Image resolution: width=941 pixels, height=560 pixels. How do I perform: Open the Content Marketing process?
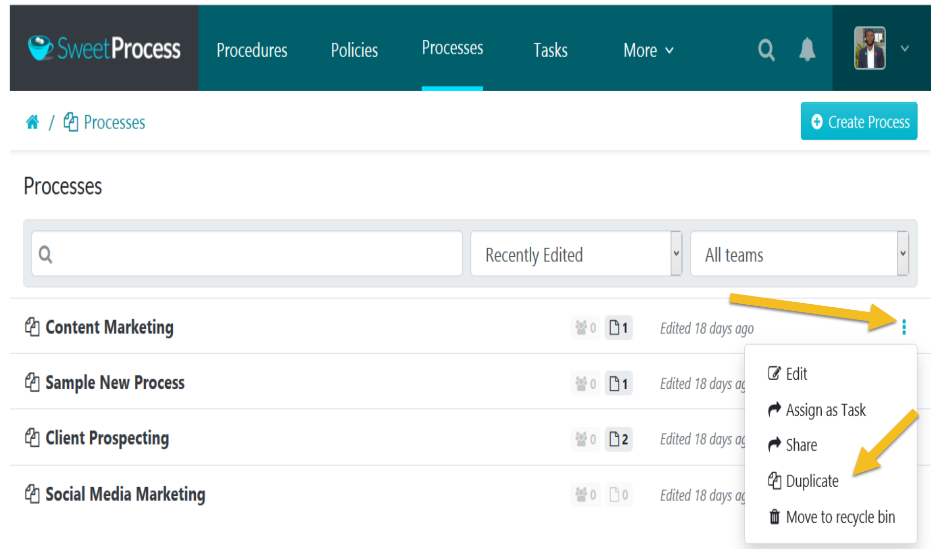(110, 327)
